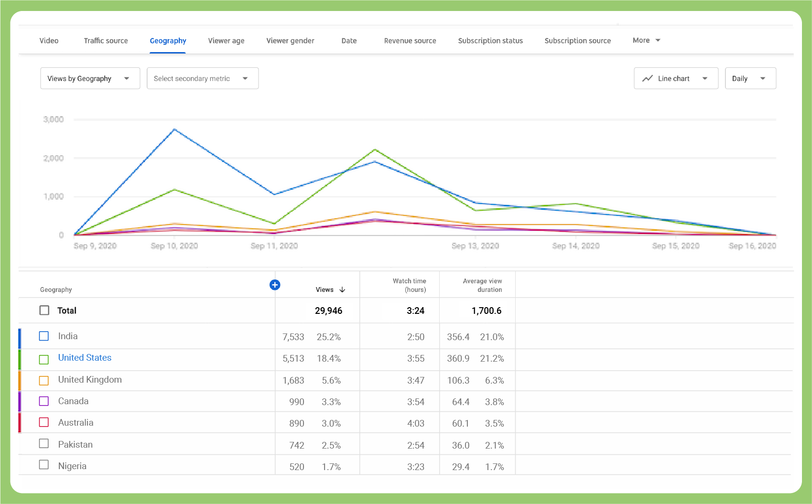Screen dimensions: 812x504
Task: Click Pakistan's watch time 2:54
Action: click(416, 445)
